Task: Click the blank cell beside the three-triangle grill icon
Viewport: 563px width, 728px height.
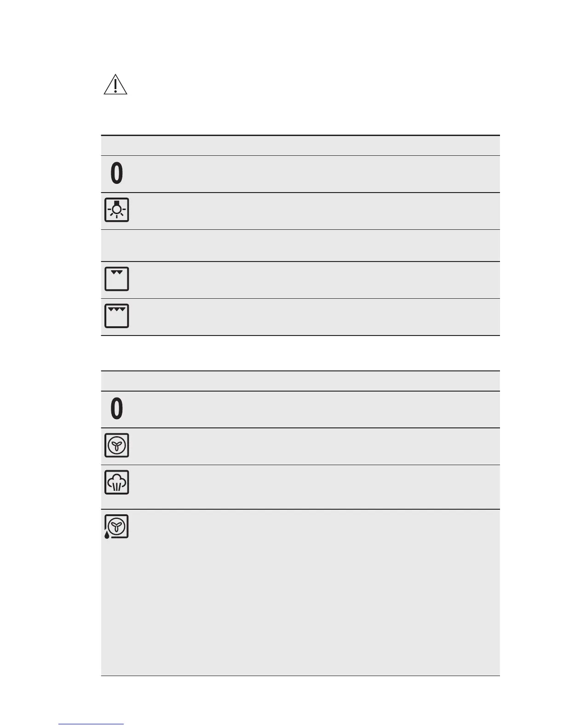Action: coord(316,317)
